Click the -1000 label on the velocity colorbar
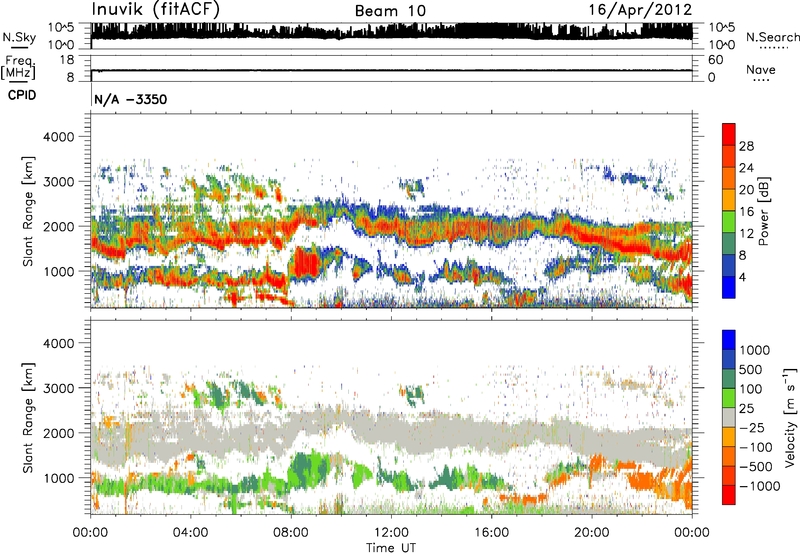800x554 pixels. click(x=760, y=486)
